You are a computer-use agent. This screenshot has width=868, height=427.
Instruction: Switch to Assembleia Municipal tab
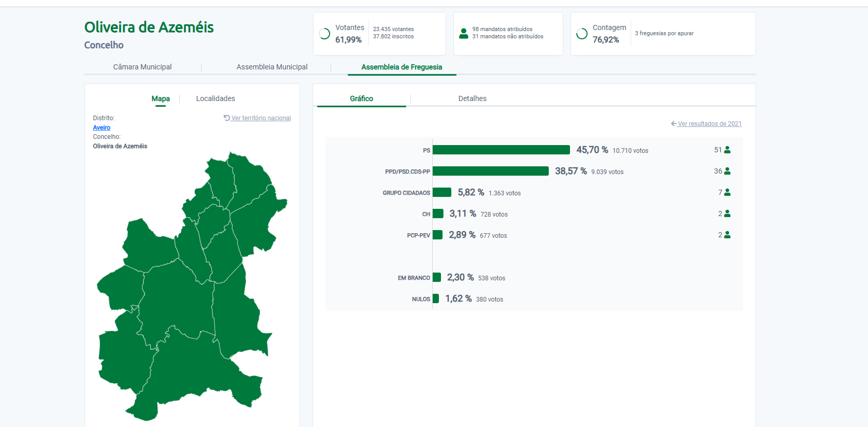272,67
